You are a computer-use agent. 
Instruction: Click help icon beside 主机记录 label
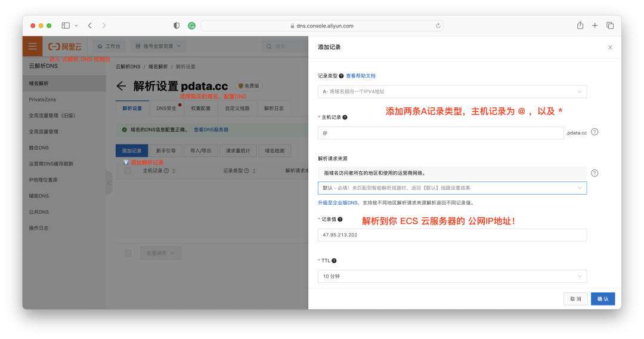[345, 118]
